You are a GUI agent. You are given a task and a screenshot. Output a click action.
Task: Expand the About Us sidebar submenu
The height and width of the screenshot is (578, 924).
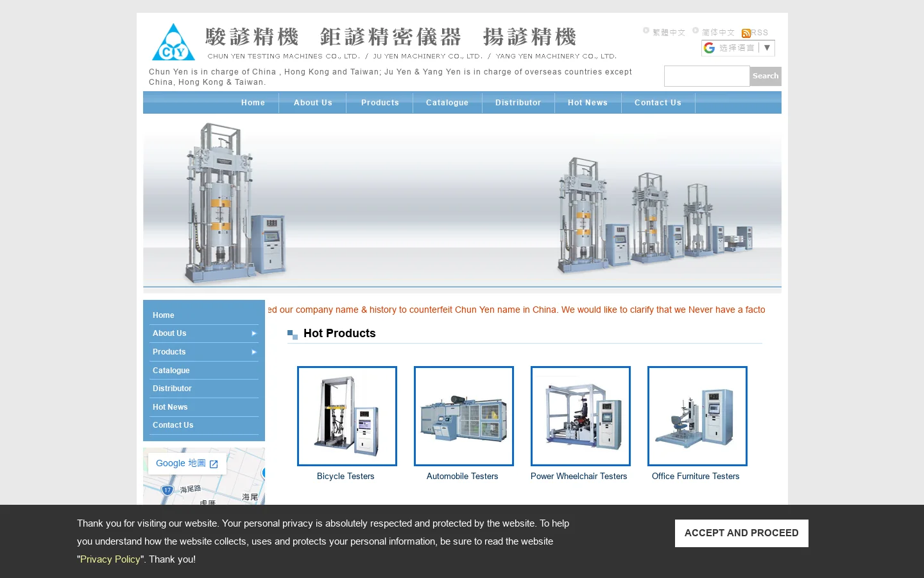point(254,333)
